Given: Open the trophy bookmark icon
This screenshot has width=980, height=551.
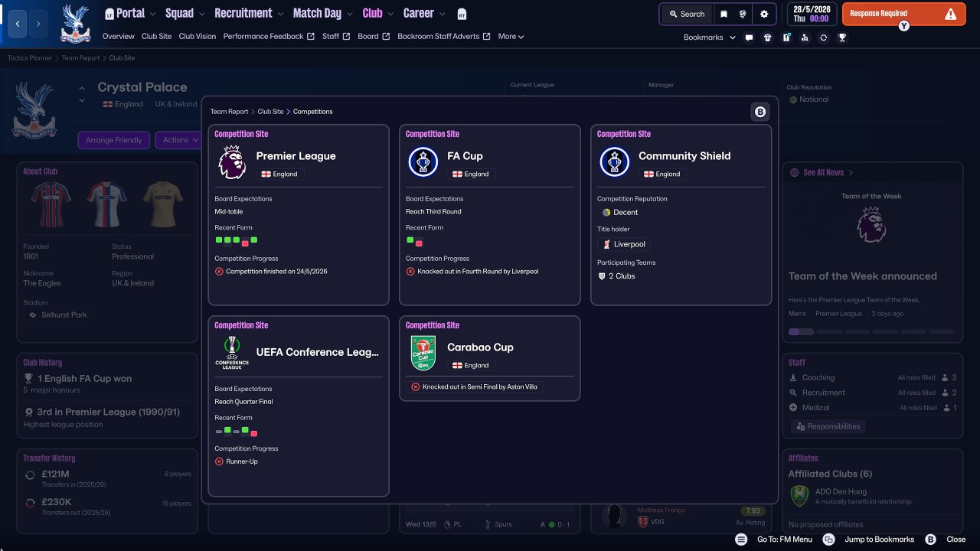Looking at the screenshot, I should (842, 37).
